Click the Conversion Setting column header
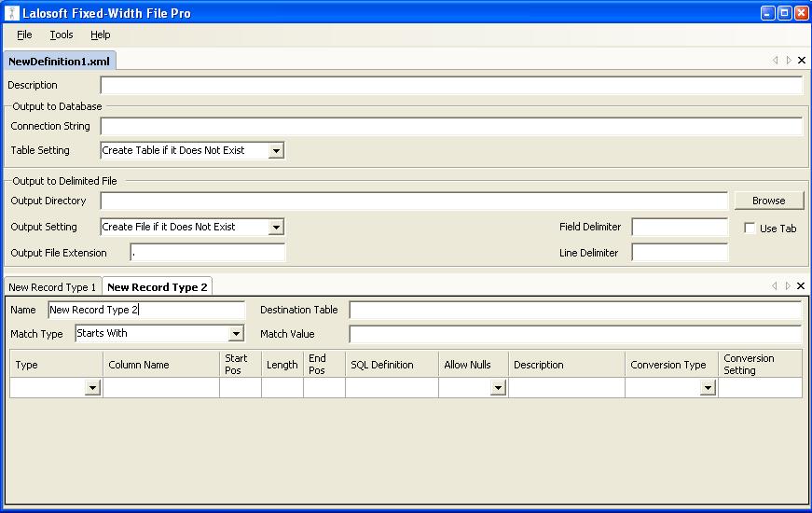812x513 pixels. (760, 365)
